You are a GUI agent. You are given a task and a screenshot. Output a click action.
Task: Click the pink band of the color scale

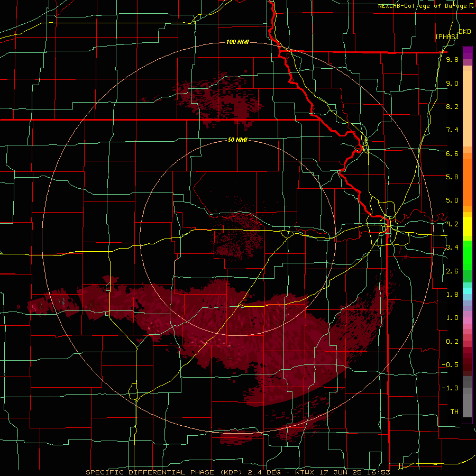tap(467, 321)
